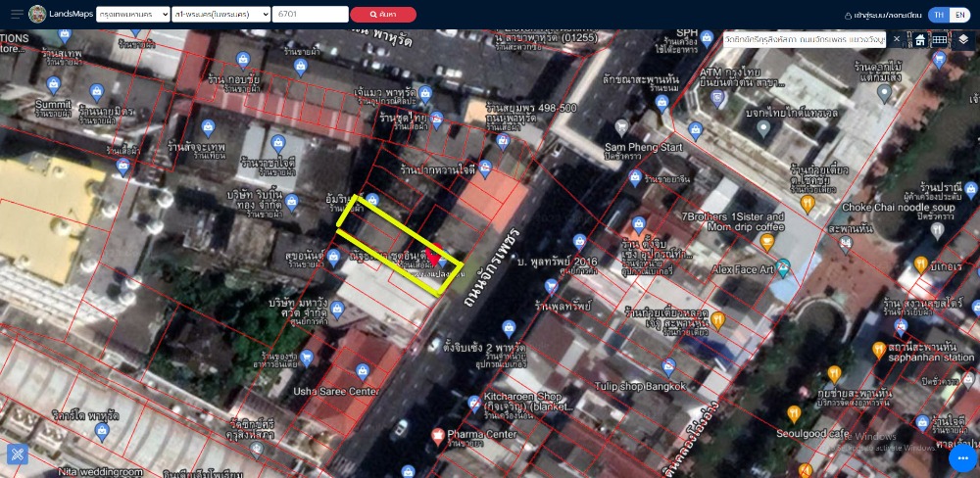Viewport: 980px width, 478px height.
Task: Click the Usha Saree Center marker
Action: [362, 372]
